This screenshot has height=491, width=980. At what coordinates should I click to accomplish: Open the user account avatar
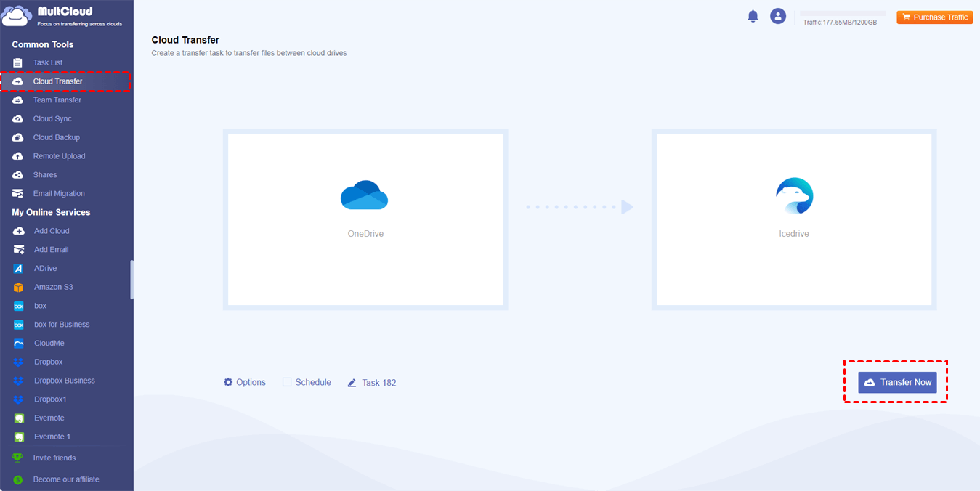[778, 16]
